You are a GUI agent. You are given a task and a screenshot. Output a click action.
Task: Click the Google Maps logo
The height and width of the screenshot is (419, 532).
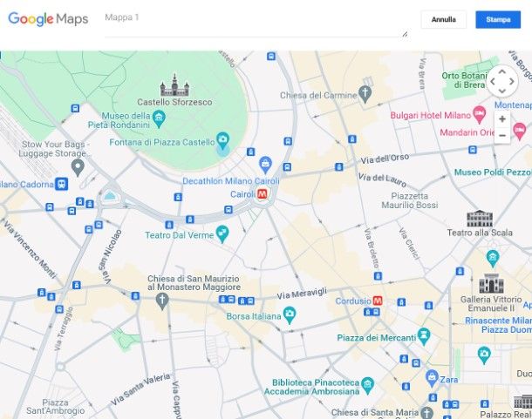point(48,19)
